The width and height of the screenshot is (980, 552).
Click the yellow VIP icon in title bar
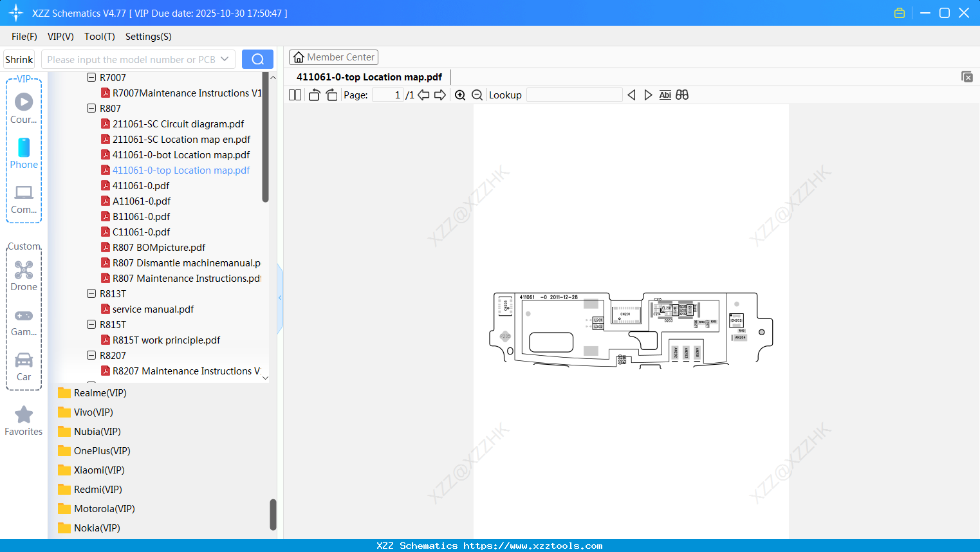[900, 13]
